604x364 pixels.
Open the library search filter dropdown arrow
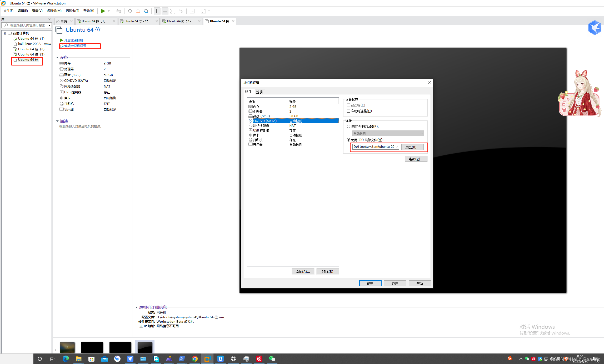point(49,25)
